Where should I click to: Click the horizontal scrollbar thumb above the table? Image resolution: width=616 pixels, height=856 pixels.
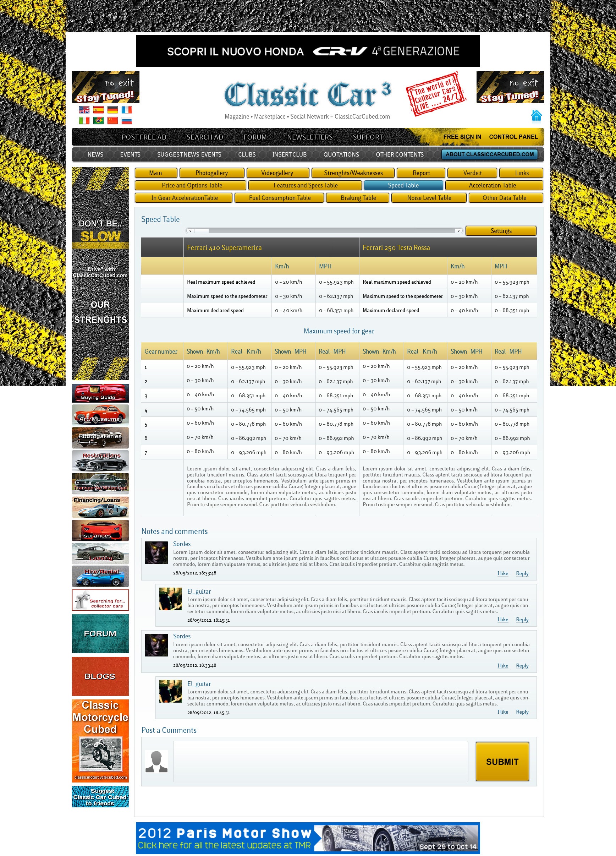[x=202, y=231]
